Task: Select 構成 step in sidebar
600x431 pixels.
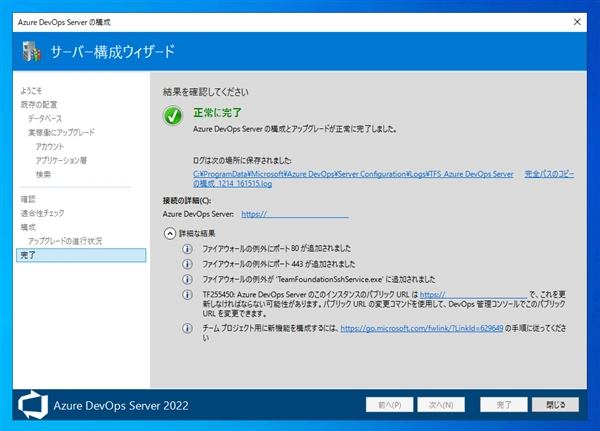Action: 28,227
